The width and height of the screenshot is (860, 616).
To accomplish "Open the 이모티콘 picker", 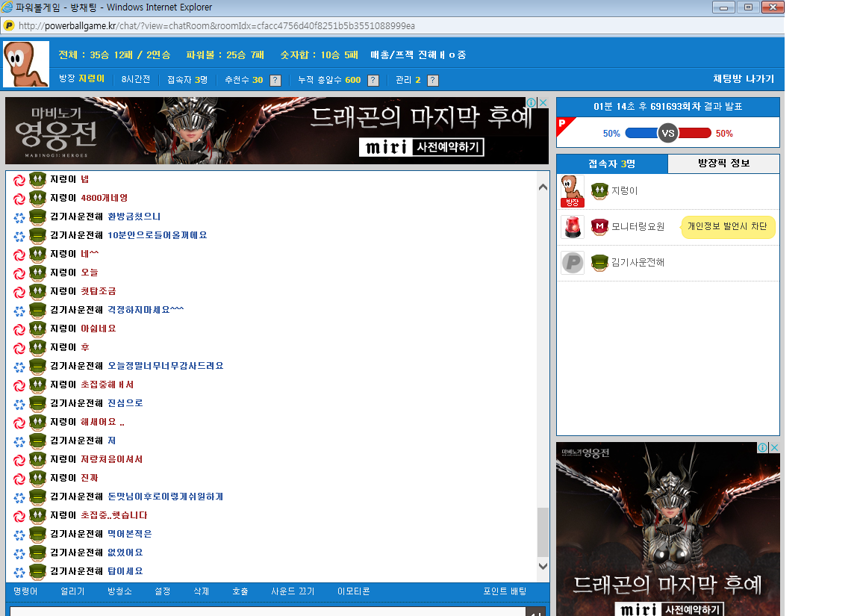I will 354,591.
